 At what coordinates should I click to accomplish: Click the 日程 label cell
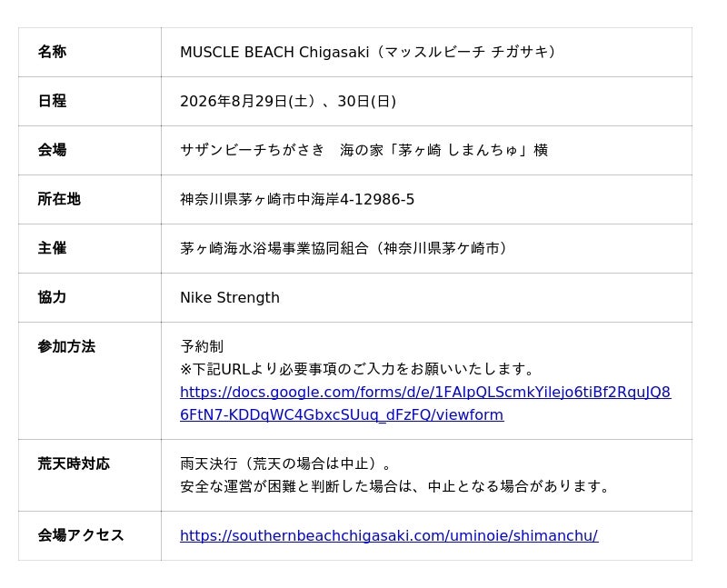click(x=90, y=101)
